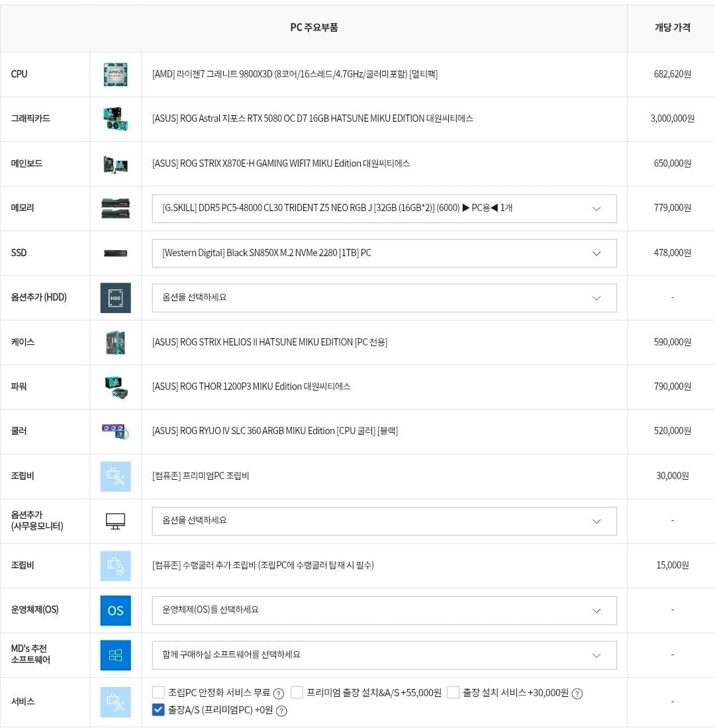Click the office monitor option icon

point(115,521)
